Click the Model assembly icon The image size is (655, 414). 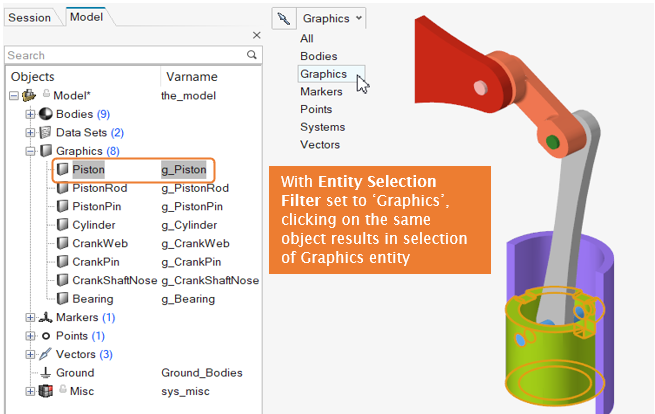click(28, 96)
